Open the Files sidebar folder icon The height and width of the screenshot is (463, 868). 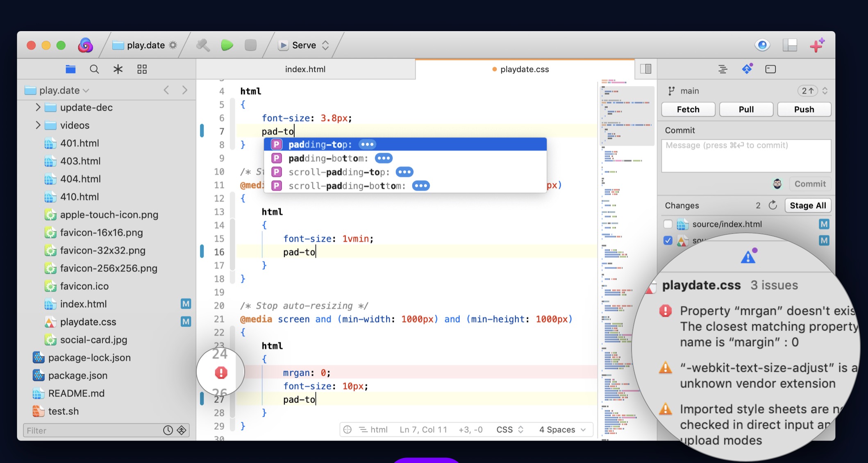[70, 69]
